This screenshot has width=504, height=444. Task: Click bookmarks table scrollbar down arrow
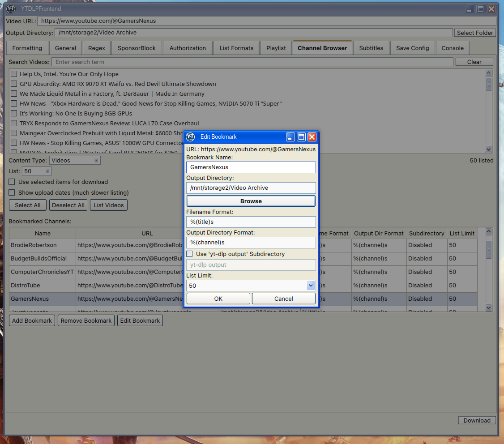(489, 307)
